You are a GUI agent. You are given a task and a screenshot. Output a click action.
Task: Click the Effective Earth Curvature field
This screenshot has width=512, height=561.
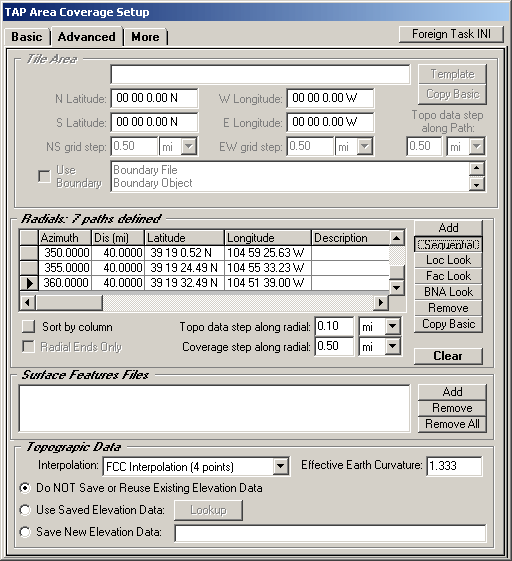[x=454, y=466]
